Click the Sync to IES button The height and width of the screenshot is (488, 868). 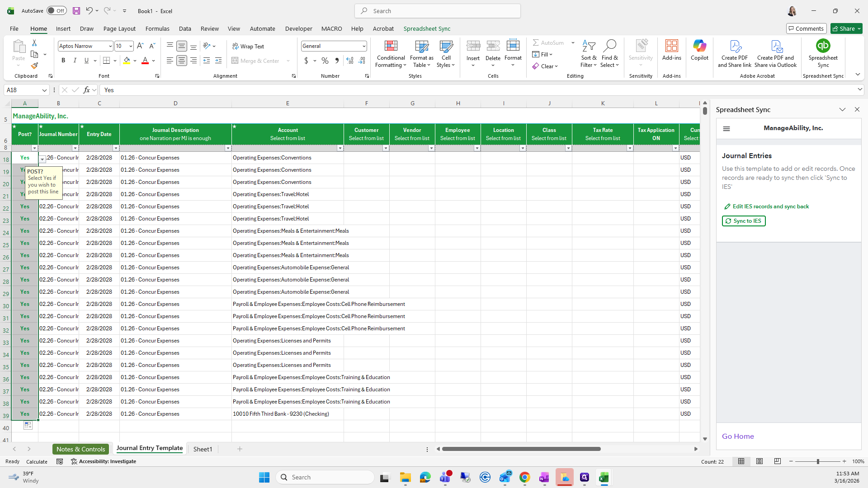coord(743,221)
